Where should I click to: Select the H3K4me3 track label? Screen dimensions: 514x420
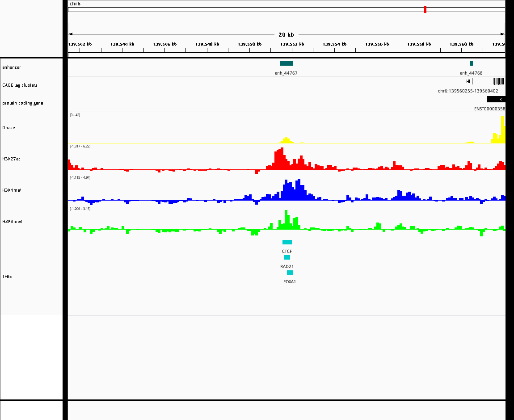pyautogui.click(x=12, y=222)
